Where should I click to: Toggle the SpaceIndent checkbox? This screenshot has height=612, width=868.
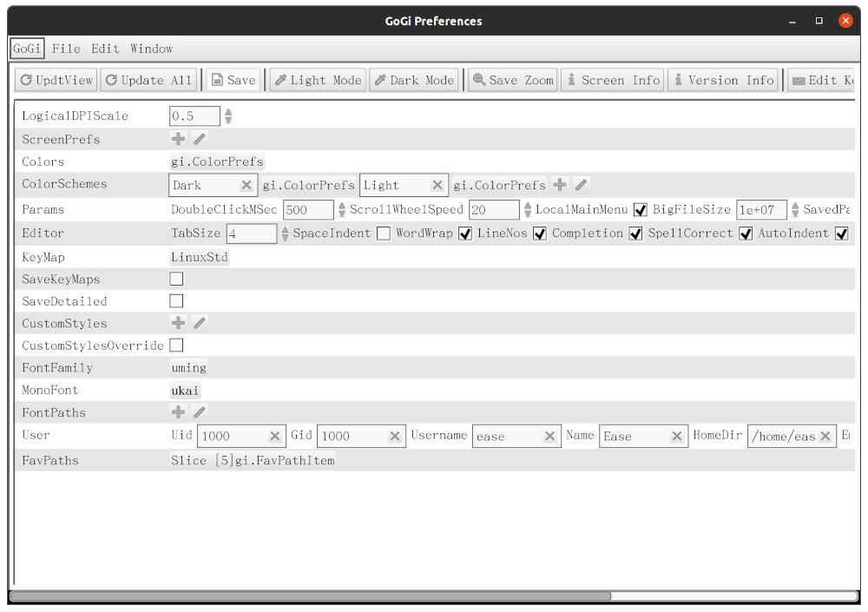coord(383,234)
